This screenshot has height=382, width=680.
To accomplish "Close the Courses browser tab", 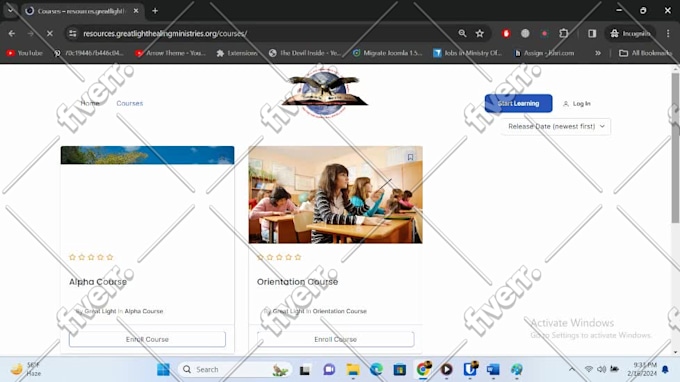I will pos(136,11).
